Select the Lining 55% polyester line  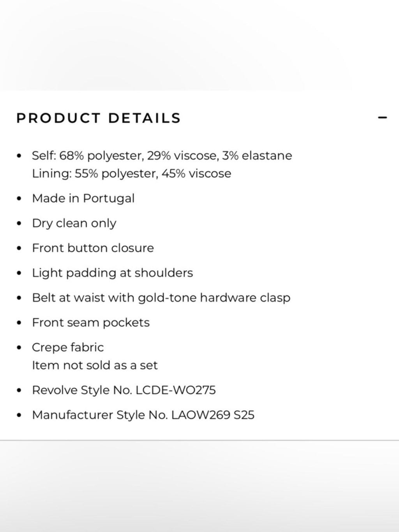click(x=132, y=174)
